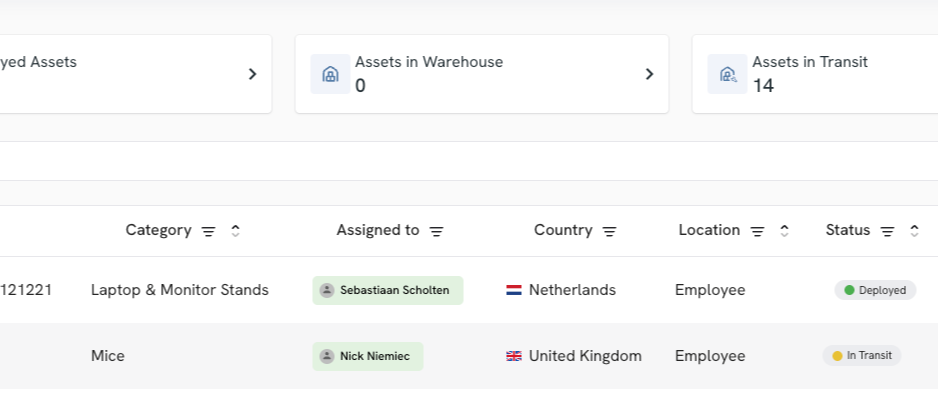The width and height of the screenshot is (938, 397).
Task: Click the Assets in Transit title
Action: 810,62
